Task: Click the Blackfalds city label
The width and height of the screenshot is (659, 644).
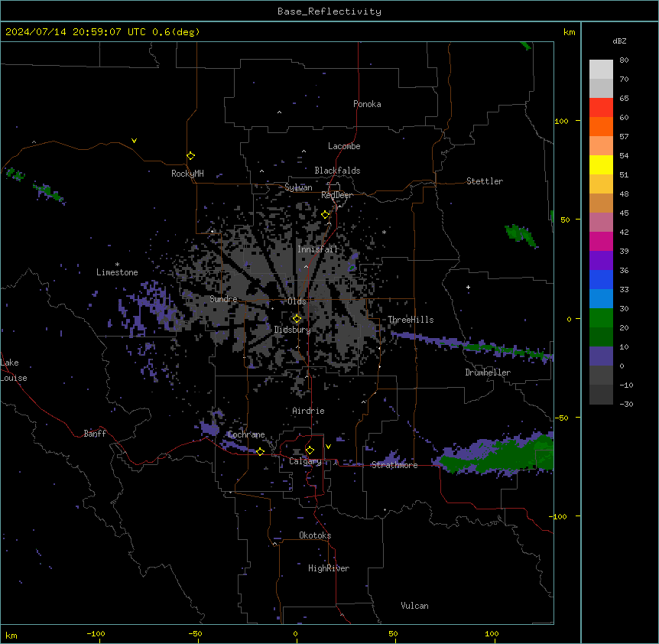Action: [337, 171]
